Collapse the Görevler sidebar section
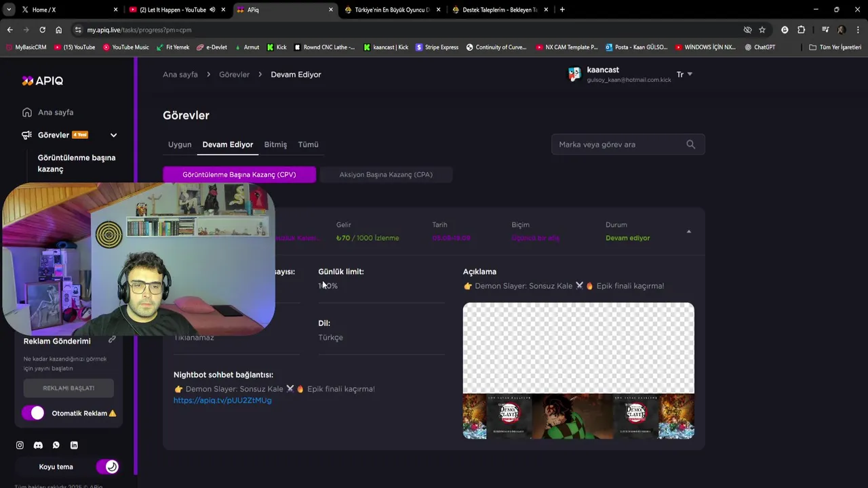Image resolution: width=868 pixels, height=488 pixels. [113, 135]
